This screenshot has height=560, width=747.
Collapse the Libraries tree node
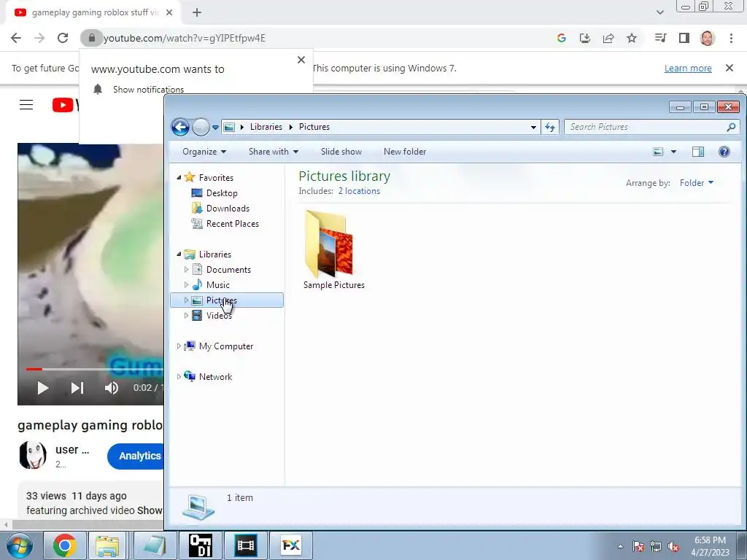point(179,254)
